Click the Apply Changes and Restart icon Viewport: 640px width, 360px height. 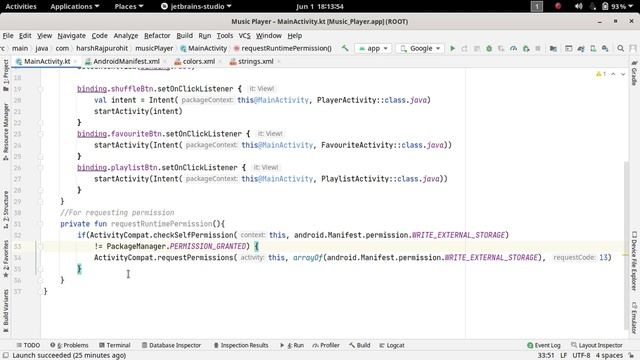464,48
